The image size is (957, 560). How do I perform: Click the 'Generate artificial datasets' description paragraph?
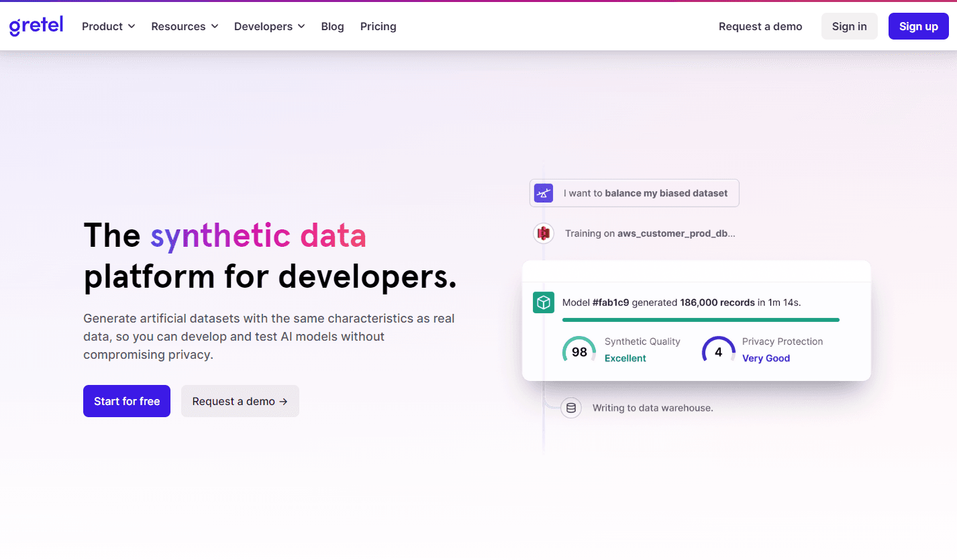269,337
